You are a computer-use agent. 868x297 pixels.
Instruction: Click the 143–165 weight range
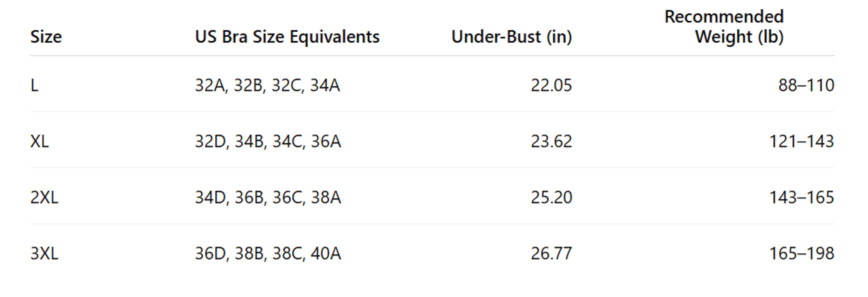[x=802, y=197]
